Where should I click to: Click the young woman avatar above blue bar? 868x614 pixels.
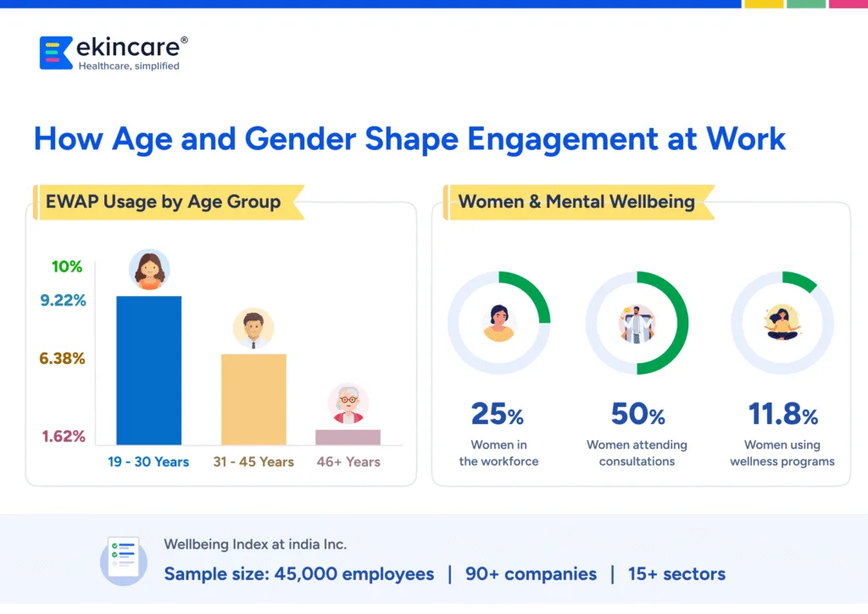coord(149,271)
